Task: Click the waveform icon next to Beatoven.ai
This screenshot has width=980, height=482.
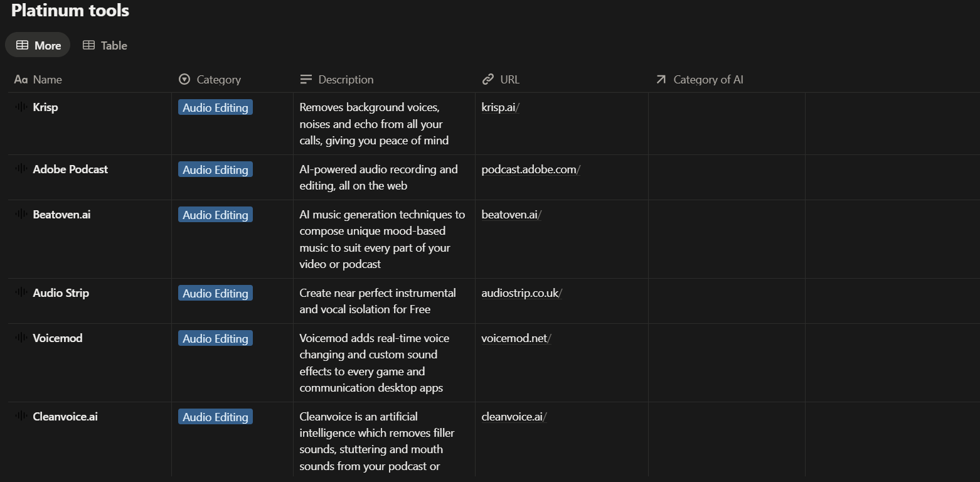Action: [x=21, y=214]
